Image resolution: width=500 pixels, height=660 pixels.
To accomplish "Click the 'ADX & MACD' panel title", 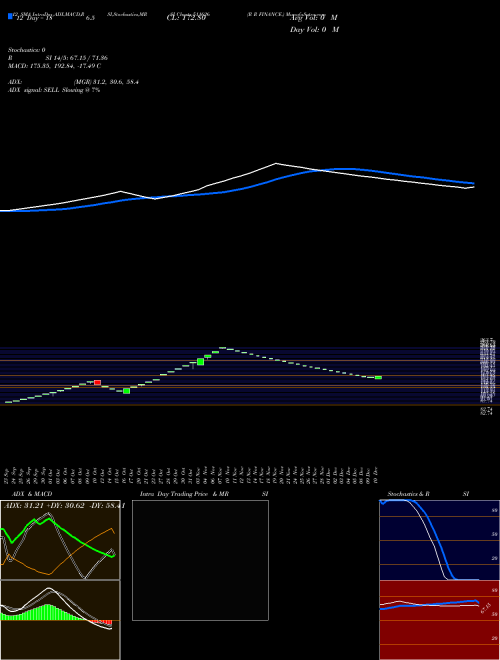I will pos(32,494).
